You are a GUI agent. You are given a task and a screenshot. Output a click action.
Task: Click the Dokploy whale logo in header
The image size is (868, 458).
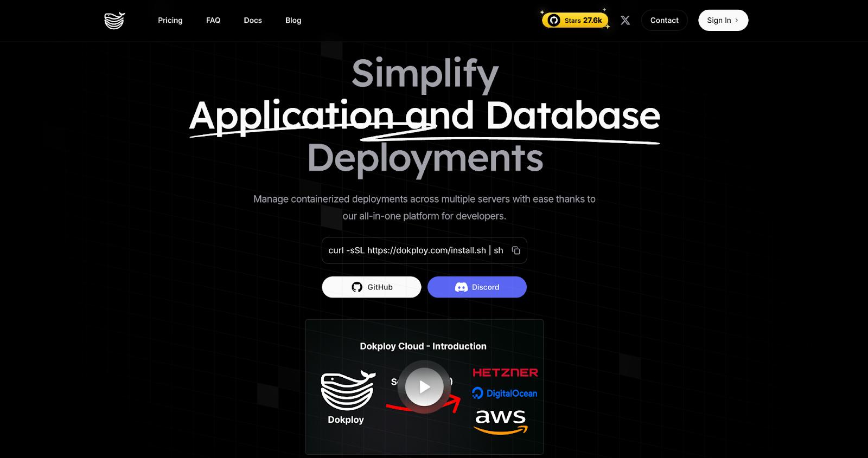[114, 21]
